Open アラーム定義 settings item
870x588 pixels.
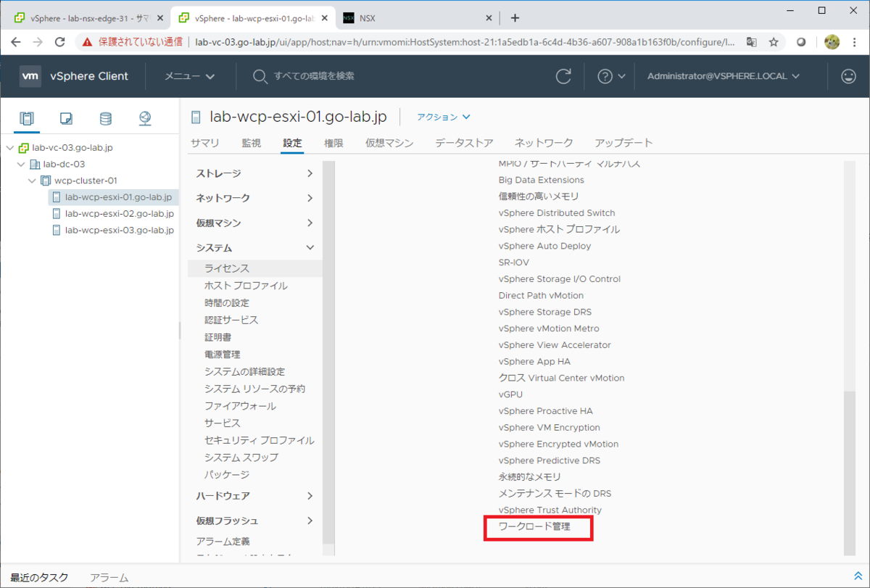(223, 542)
